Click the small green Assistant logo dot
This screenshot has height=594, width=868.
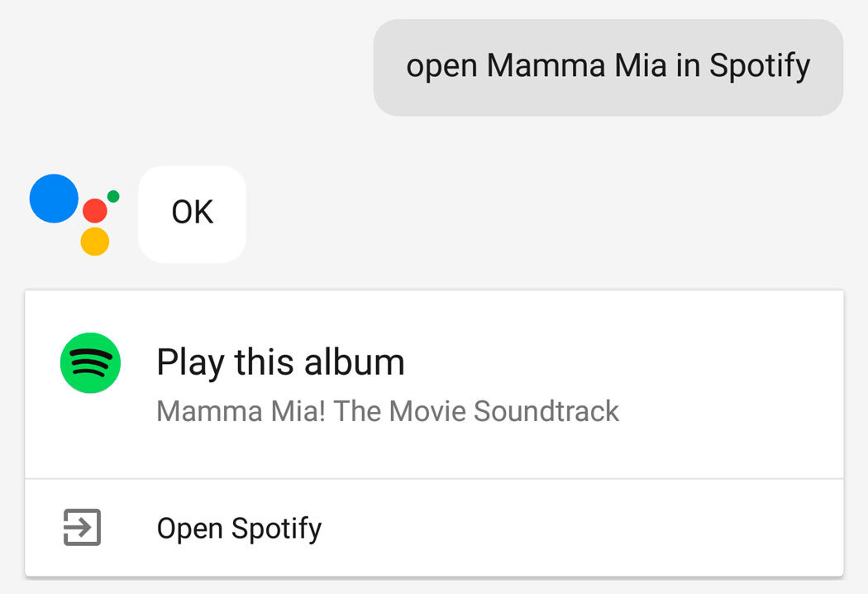(x=113, y=196)
